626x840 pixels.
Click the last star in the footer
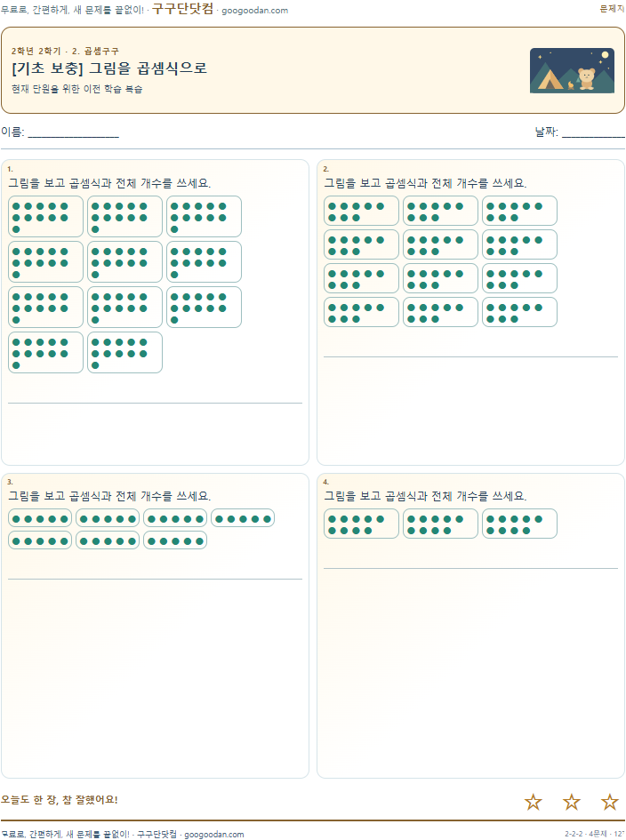coord(610,802)
